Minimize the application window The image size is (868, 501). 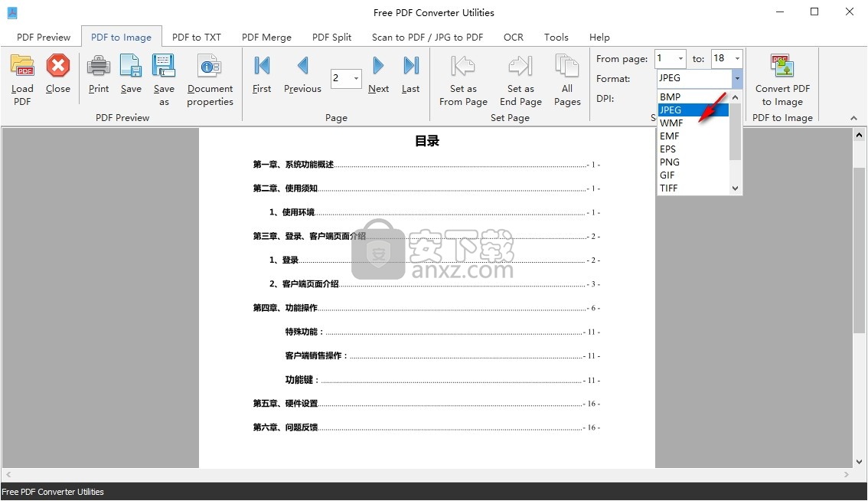point(779,11)
